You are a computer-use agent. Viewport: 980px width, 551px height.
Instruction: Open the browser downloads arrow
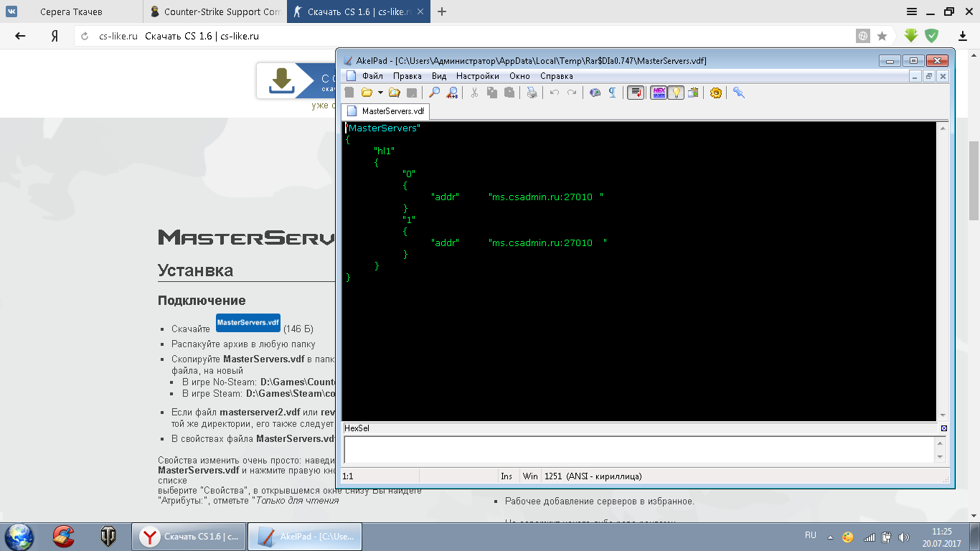[963, 36]
